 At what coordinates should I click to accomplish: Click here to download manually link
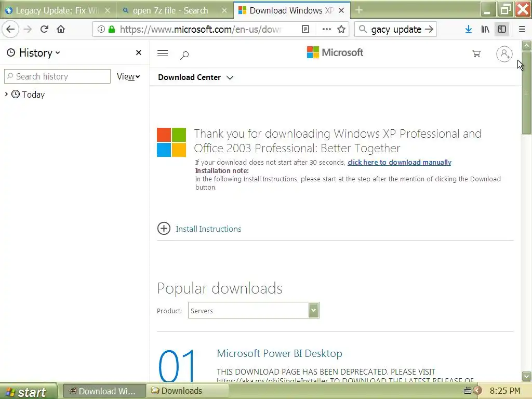pos(400,162)
